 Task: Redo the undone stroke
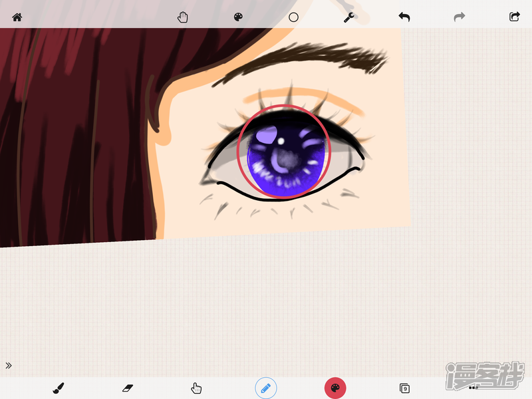tap(459, 17)
